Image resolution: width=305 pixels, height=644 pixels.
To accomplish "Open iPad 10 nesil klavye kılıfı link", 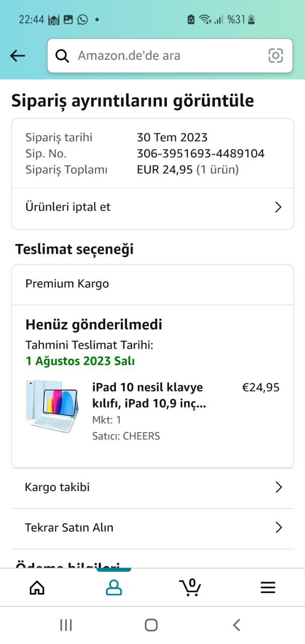I will tap(149, 395).
